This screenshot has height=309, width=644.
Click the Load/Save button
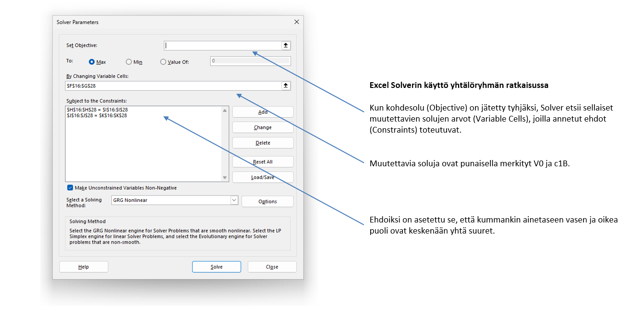point(263,177)
